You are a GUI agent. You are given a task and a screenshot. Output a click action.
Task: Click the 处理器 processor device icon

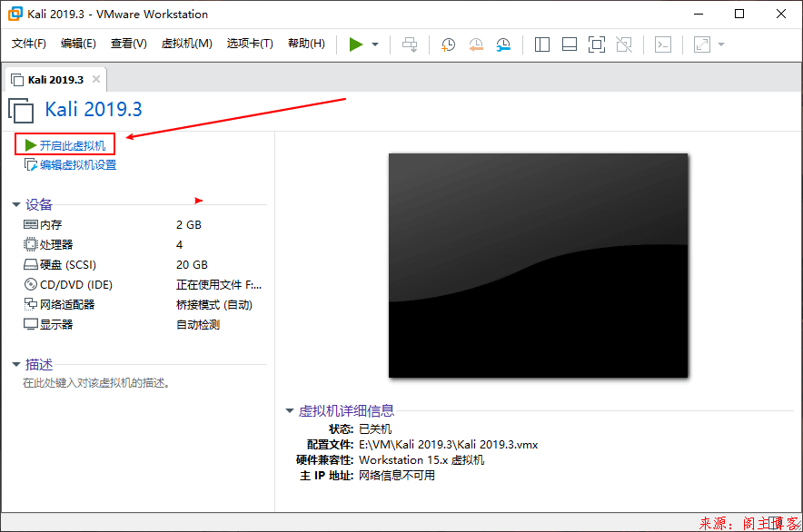[x=30, y=244]
